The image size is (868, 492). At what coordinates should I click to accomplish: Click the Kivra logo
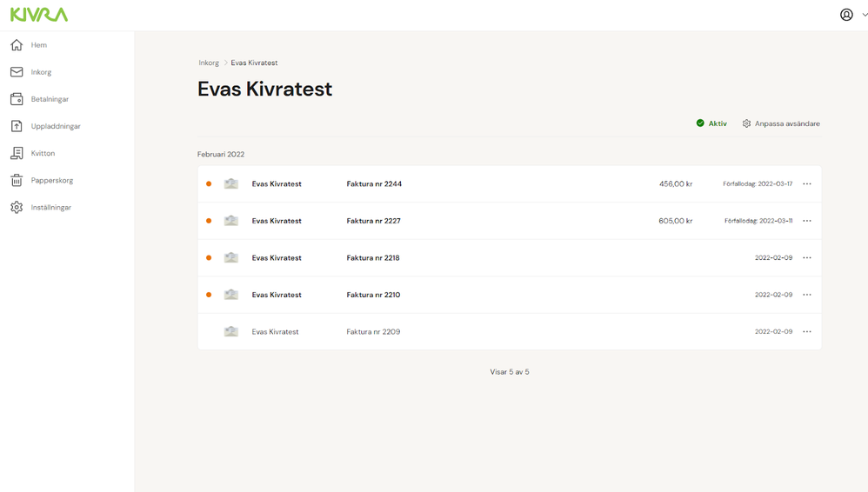pos(39,15)
